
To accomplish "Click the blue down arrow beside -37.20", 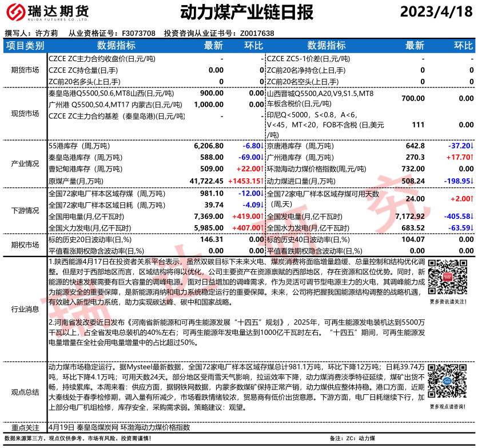I will 472,146.
